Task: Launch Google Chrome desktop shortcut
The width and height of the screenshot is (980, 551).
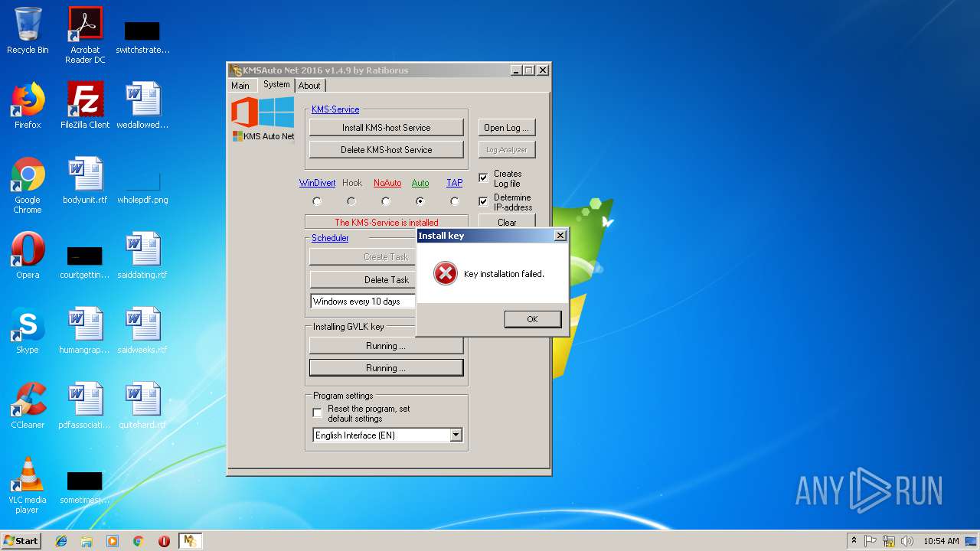Action: click(28, 185)
